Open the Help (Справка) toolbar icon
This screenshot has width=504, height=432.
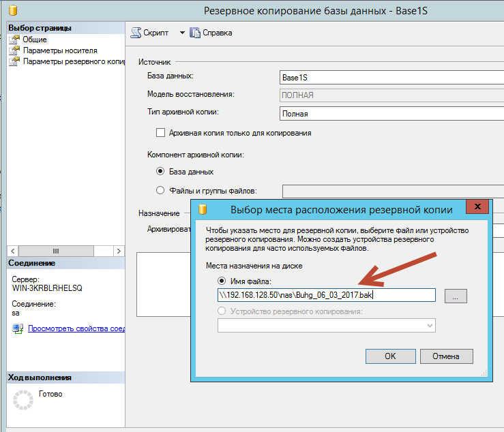[x=195, y=33]
